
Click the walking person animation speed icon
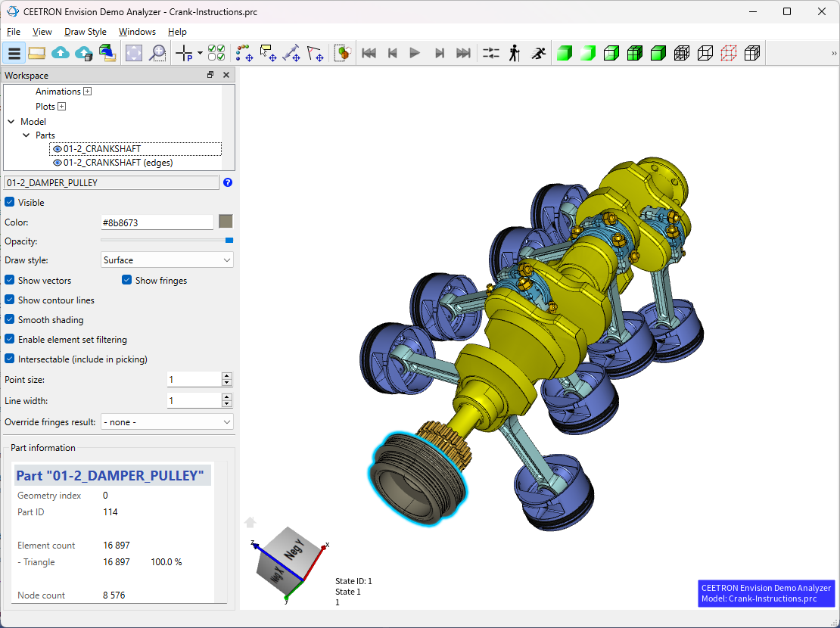515,53
